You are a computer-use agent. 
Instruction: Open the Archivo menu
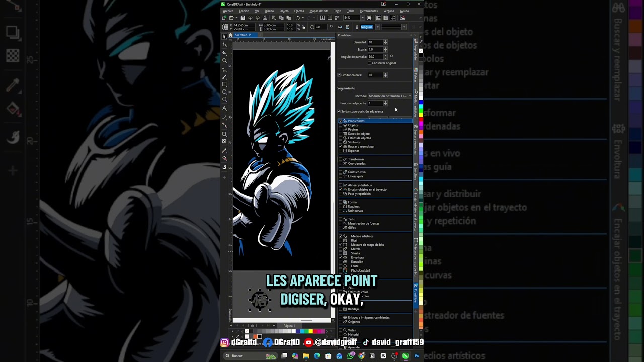[x=228, y=11]
